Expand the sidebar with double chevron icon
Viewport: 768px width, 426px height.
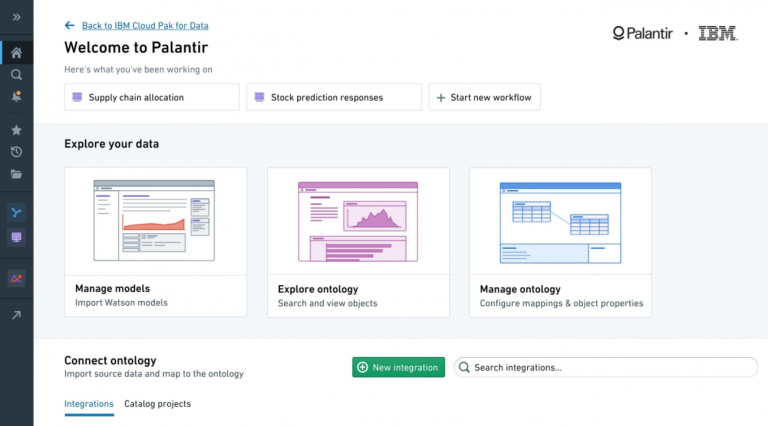click(17, 17)
